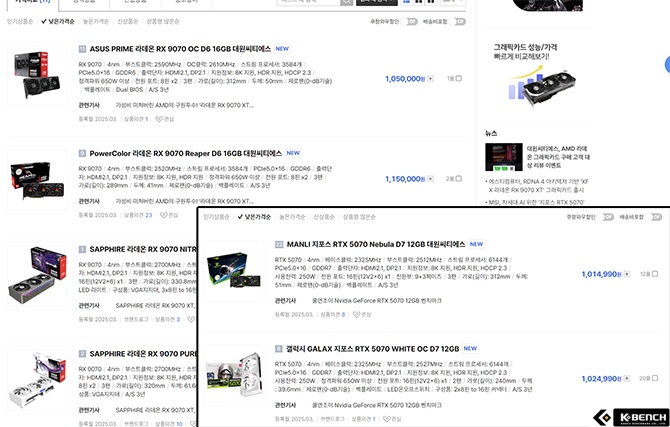Open 대원씨티에스 AMD 라데온 news headline
670x427 pixels.
point(558,157)
